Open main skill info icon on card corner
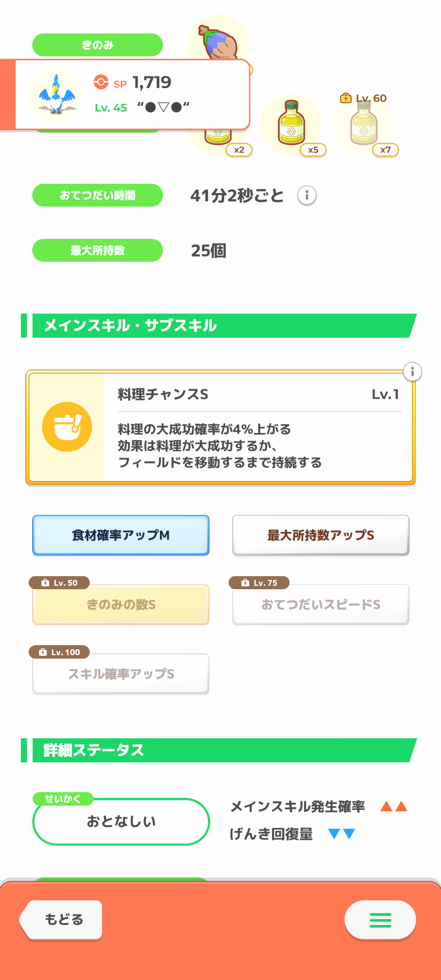Screen dimensions: 441x980 point(412,372)
